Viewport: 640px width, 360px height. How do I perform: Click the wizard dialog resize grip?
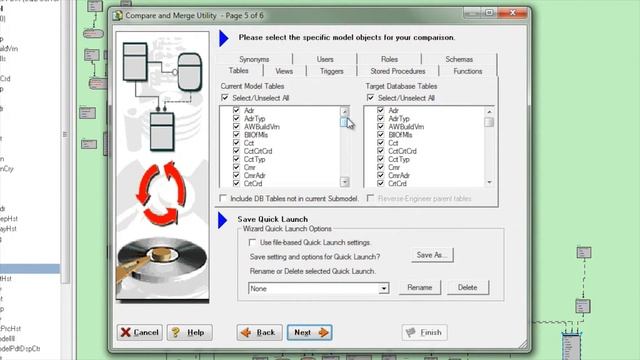pyautogui.click(x=522, y=345)
